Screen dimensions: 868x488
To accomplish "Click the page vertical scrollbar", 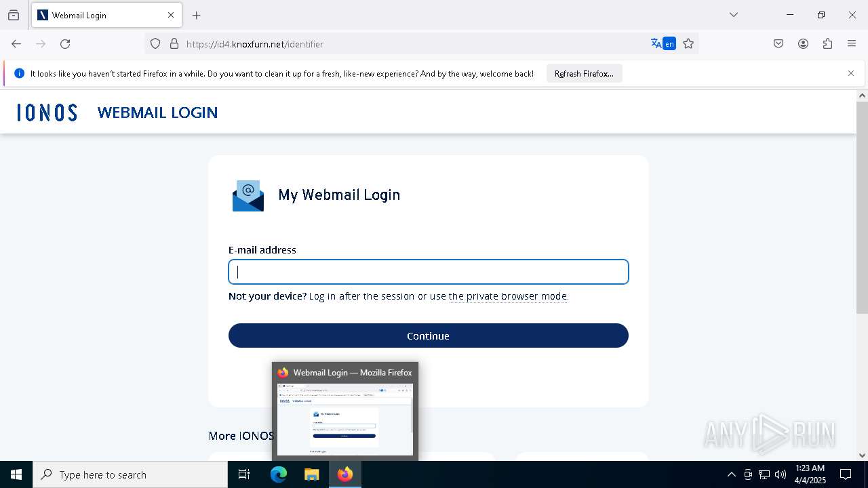I will pos(862,207).
